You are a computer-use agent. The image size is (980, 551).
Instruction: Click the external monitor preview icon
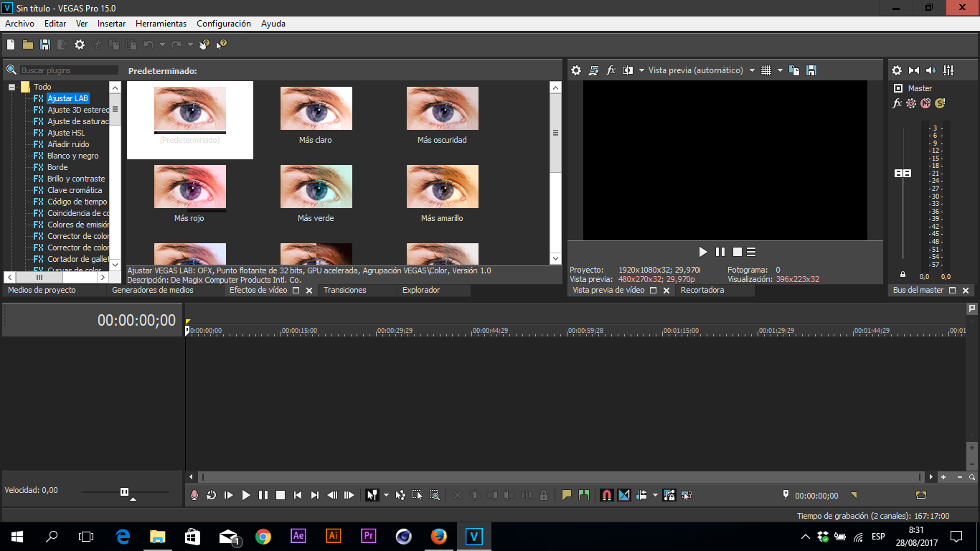pos(593,70)
